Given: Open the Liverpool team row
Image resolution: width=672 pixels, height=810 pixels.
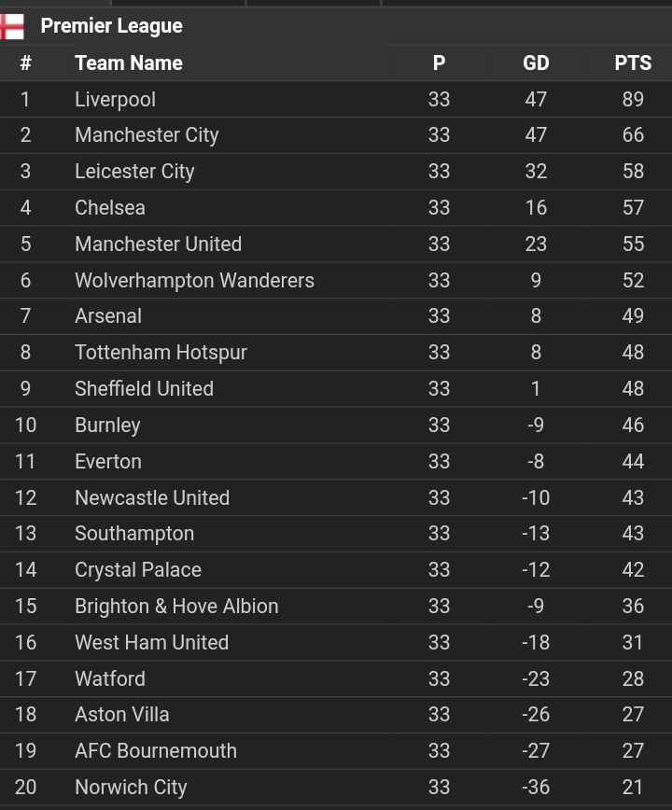Looking at the screenshot, I should (115, 99).
